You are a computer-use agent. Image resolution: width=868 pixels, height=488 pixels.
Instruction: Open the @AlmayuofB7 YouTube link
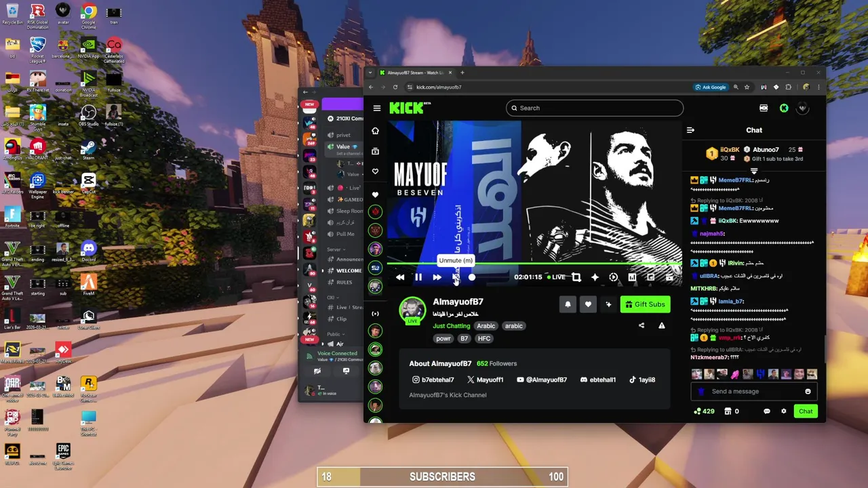coord(541,380)
